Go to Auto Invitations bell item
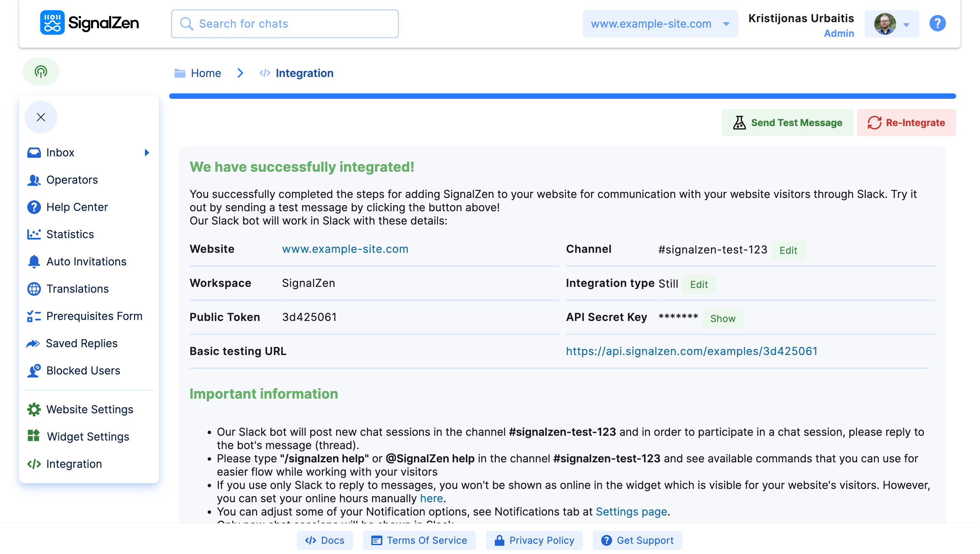 point(86,261)
